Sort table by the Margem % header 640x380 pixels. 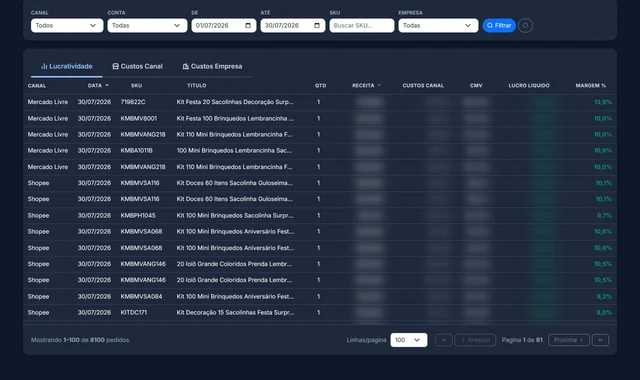pos(591,85)
